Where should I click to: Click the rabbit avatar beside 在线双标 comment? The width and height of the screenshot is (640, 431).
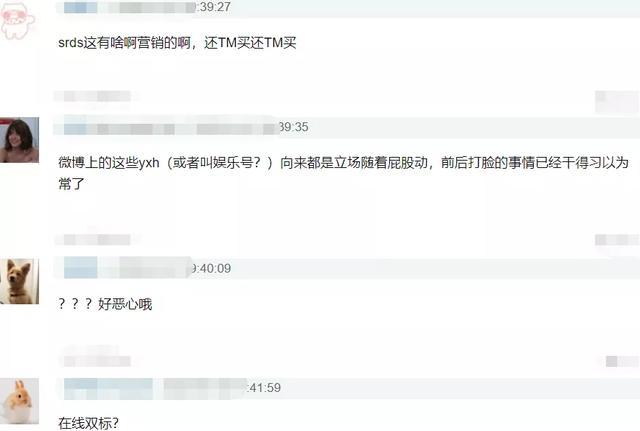19,401
